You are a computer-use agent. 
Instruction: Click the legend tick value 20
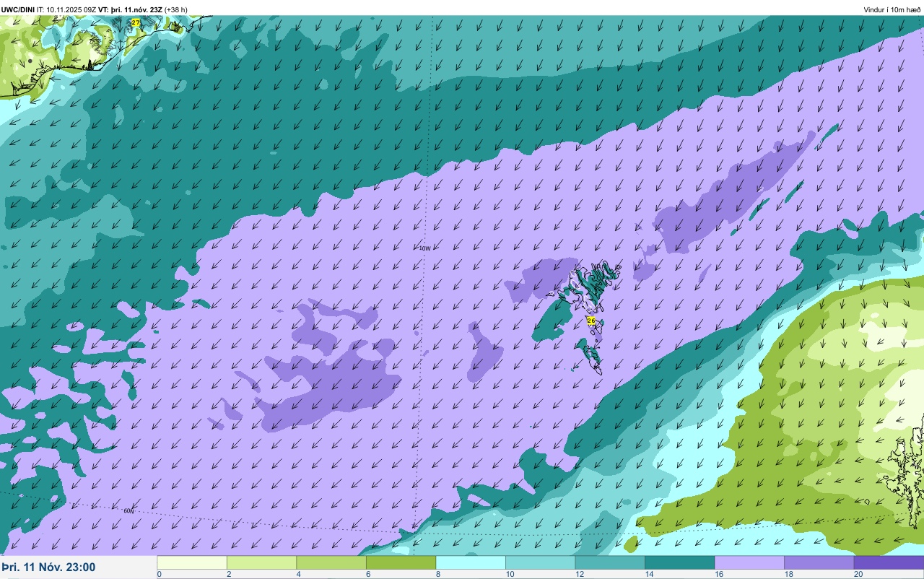tap(858, 575)
